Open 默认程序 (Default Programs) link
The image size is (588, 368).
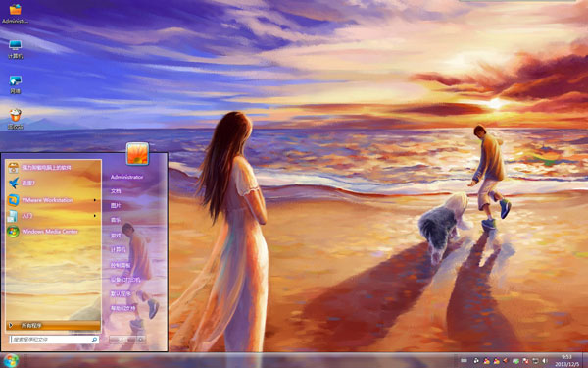(121, 293)
